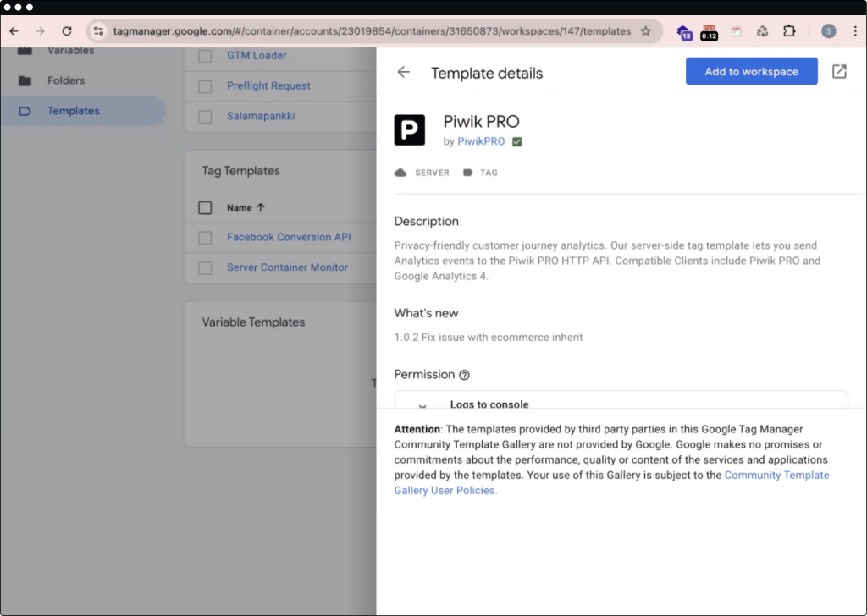Viewport: 867px width, 616px height.
Task: Check the Facebook Conversion API checkbox
Action: [205, 238]
